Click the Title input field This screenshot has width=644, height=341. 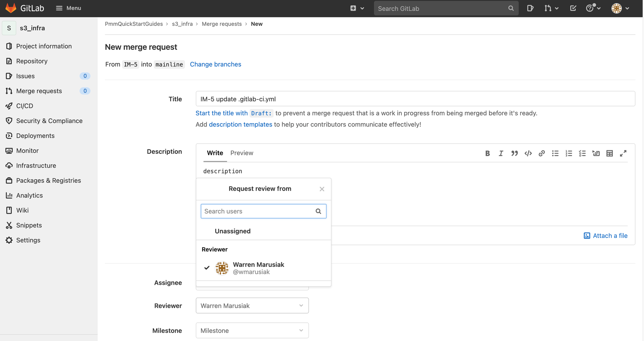[x=415, y=99]
